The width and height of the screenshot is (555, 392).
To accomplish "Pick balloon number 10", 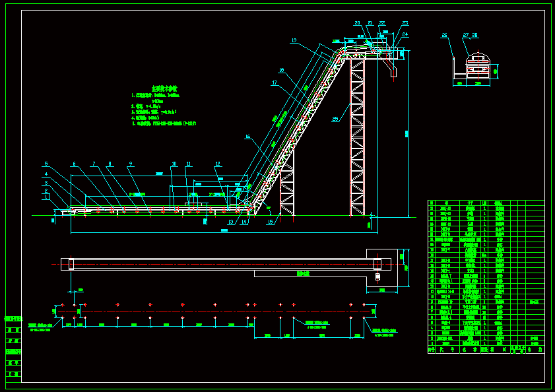I will (x=174, y=164).
